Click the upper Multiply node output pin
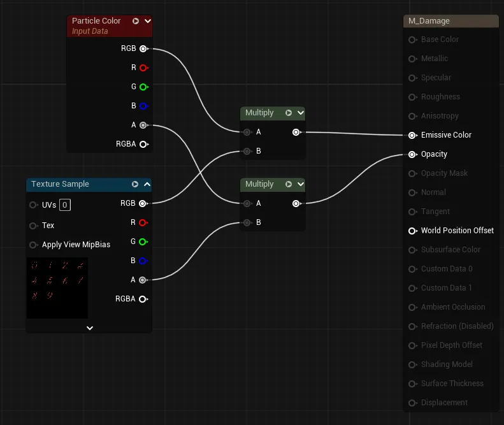Viewport: 504px width, 425px height. point(296,132)
